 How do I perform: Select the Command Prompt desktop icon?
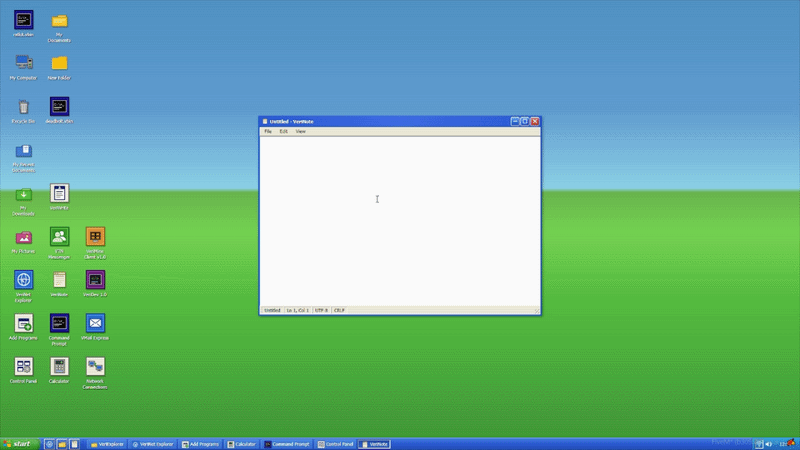click(59, 330)
